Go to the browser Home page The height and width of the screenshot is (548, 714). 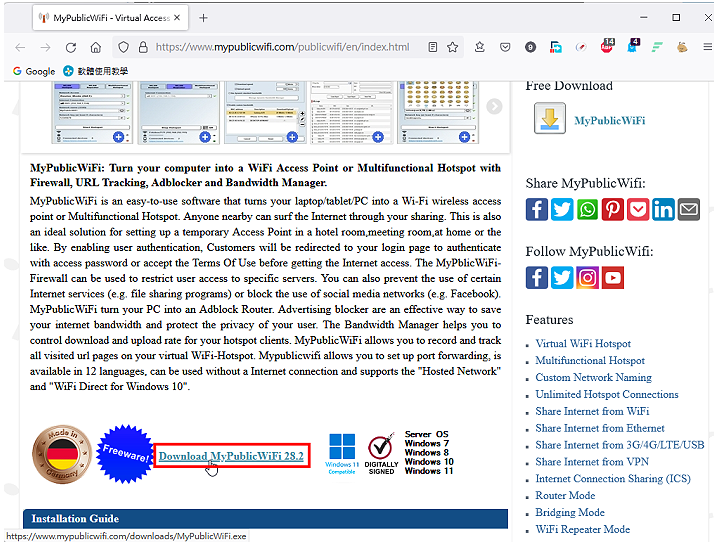click(96, 47)
